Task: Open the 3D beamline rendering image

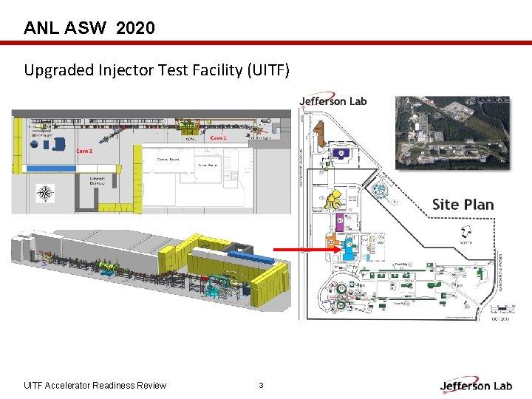Action: (x=151, y=269)
